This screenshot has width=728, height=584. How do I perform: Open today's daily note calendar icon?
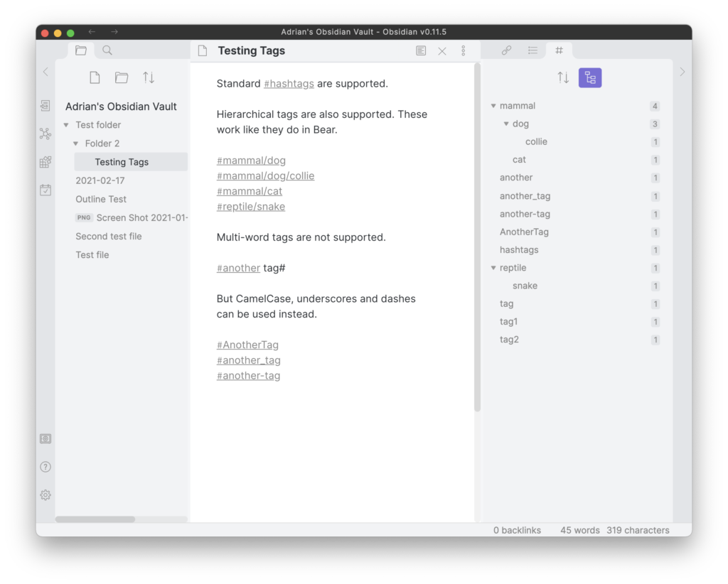point(45,190)
